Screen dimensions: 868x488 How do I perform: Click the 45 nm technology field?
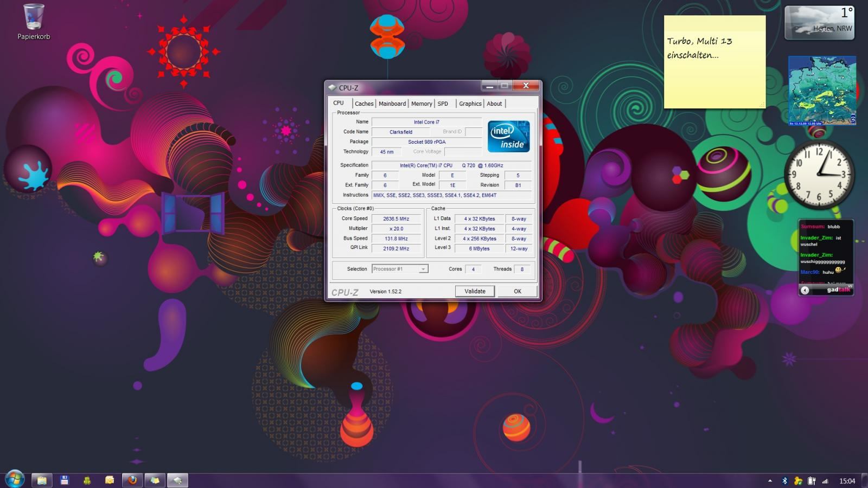[x=386, y=152]
